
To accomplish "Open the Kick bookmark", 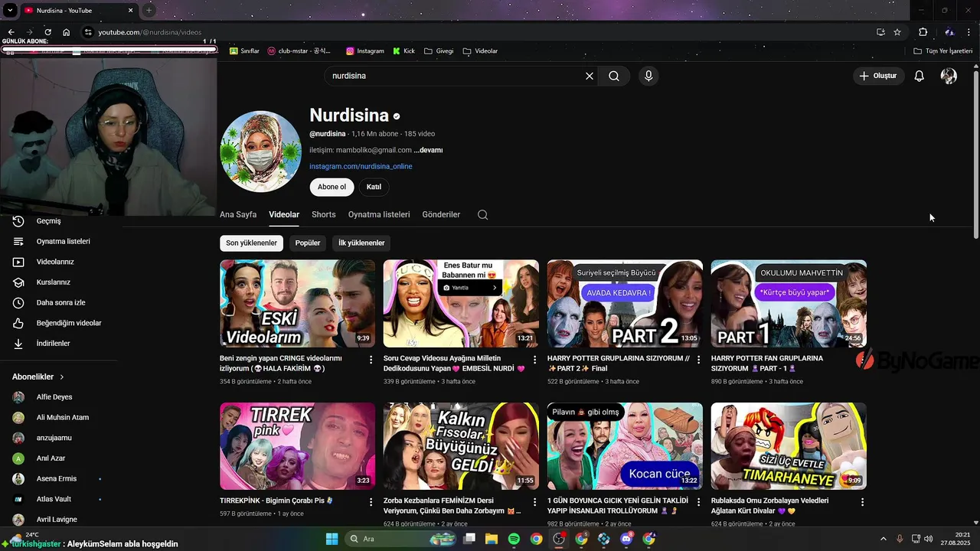I will pos(404,51).
